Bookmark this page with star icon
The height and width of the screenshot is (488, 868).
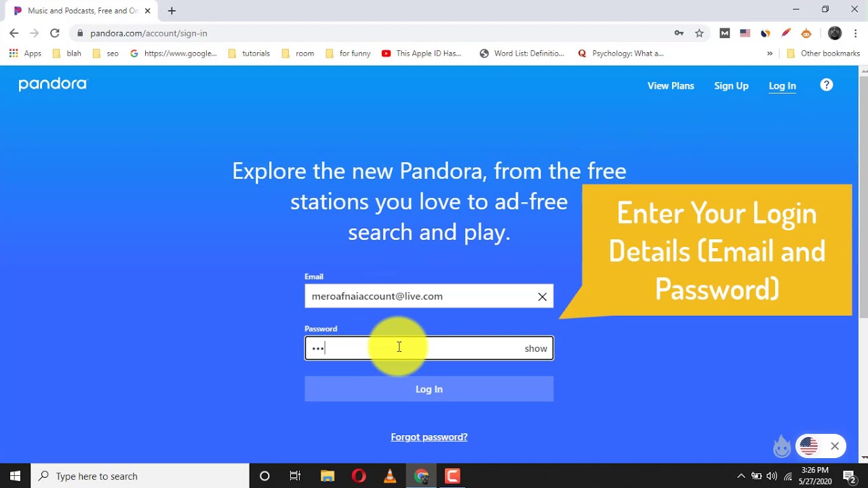tap(699, 33)
